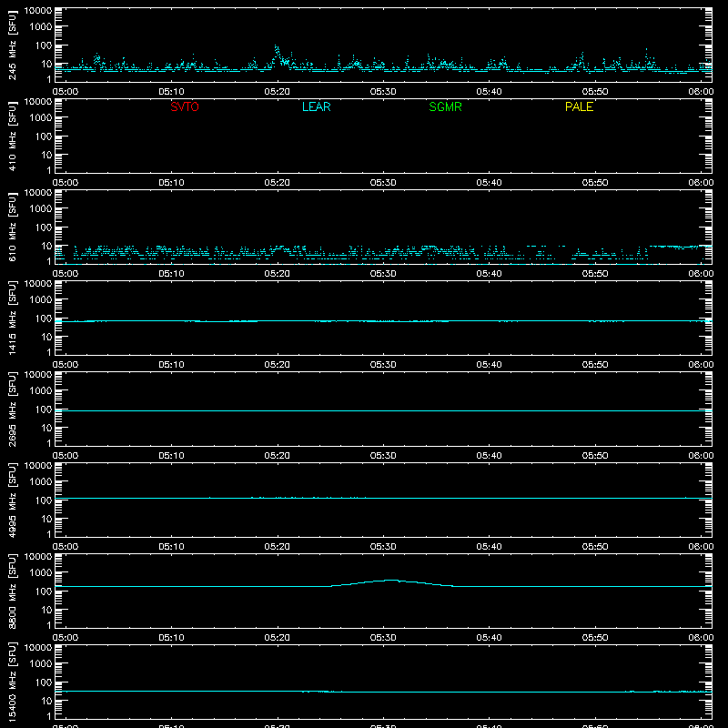Select the yellow PALE station label
This screenshot has width=728, height=728.
(x=579, y=106)
